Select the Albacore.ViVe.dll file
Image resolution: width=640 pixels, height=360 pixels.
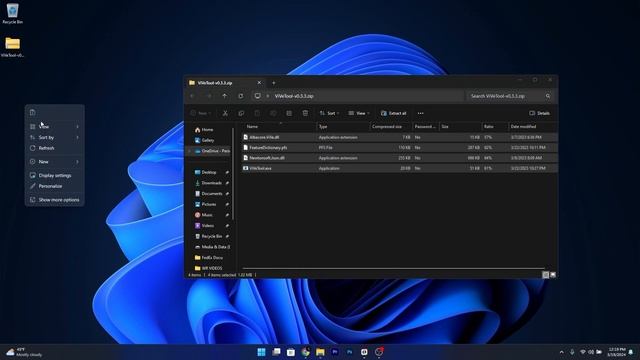[399, 138]
